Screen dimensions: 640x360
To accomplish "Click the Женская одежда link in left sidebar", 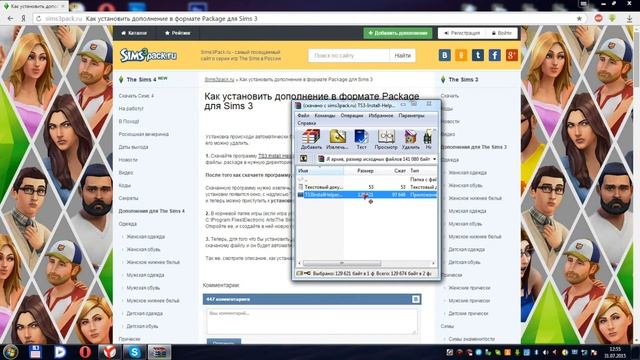I will [145, 237].
